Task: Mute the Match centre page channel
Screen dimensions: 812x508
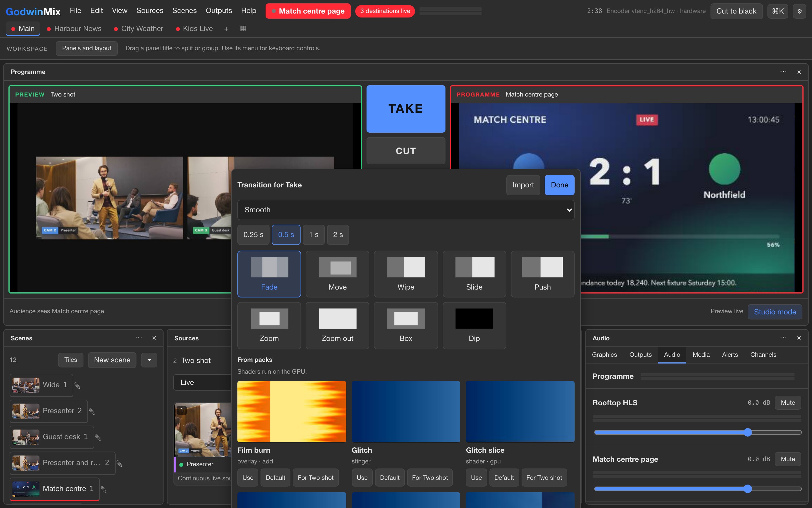Action: tap(787, 459)
